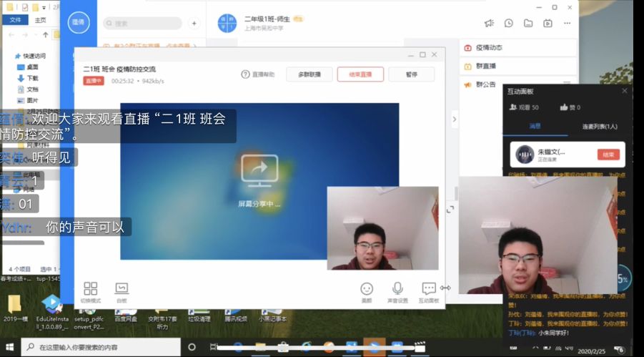Open the more options ellipsis menu
Viewport: 644px width, 357px height.
(x=567, y=23)
